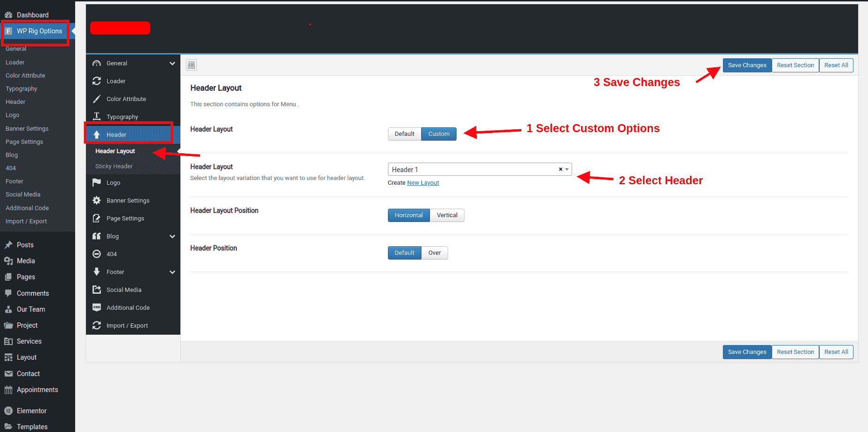868x432 pixels.
Task: Click the Comments bubble icon
Action: (8, 293)
